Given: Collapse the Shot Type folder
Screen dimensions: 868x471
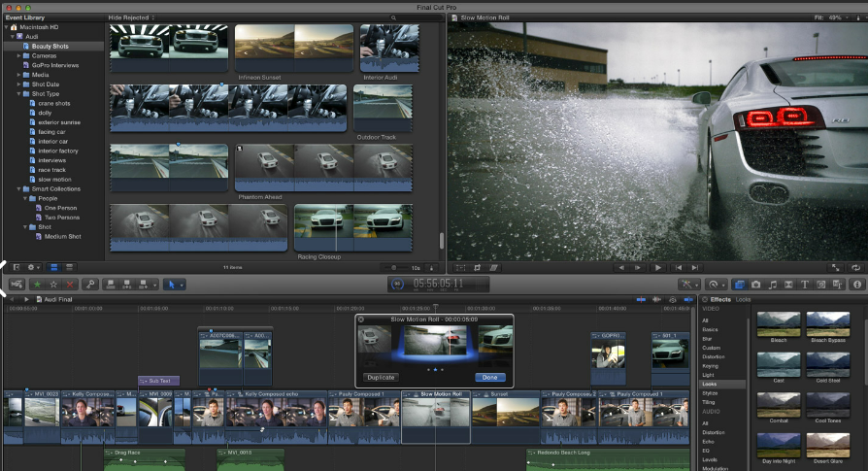Looking at the screenshot, I should [x=18, y=94].
